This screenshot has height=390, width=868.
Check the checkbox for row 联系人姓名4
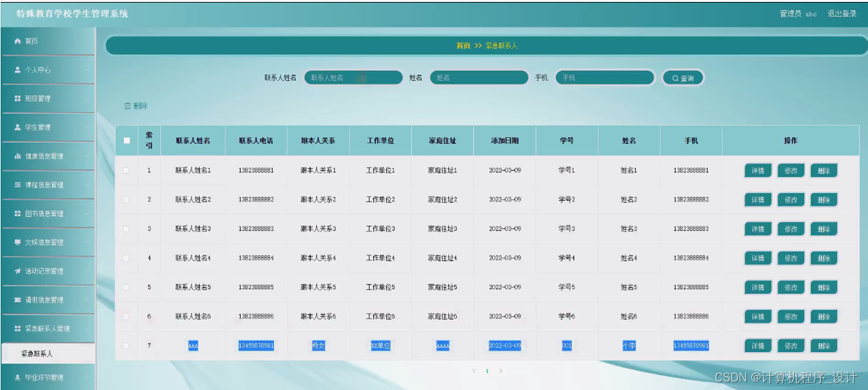click(x=126, y=258)
